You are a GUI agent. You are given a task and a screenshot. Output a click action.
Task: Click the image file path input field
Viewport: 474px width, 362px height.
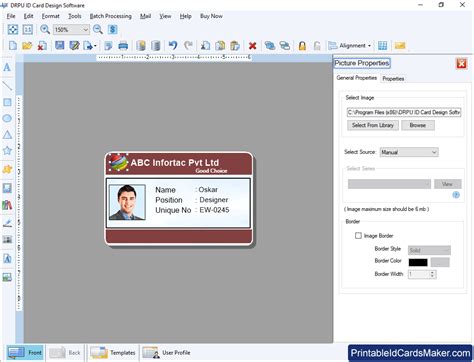404,112
